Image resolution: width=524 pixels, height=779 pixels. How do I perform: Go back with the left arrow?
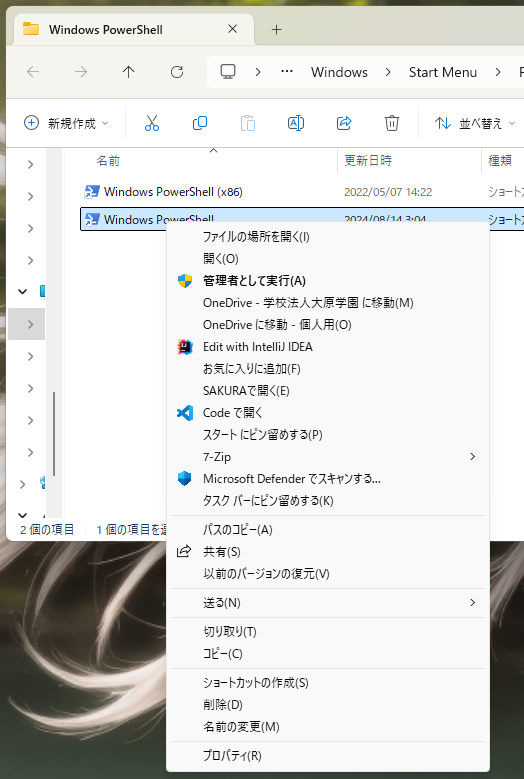coord(33,72)
